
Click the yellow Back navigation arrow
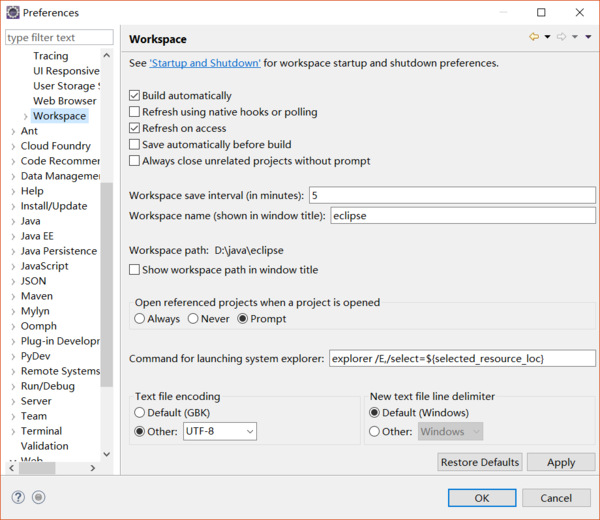pyautogui.click(x=534, y=37)
